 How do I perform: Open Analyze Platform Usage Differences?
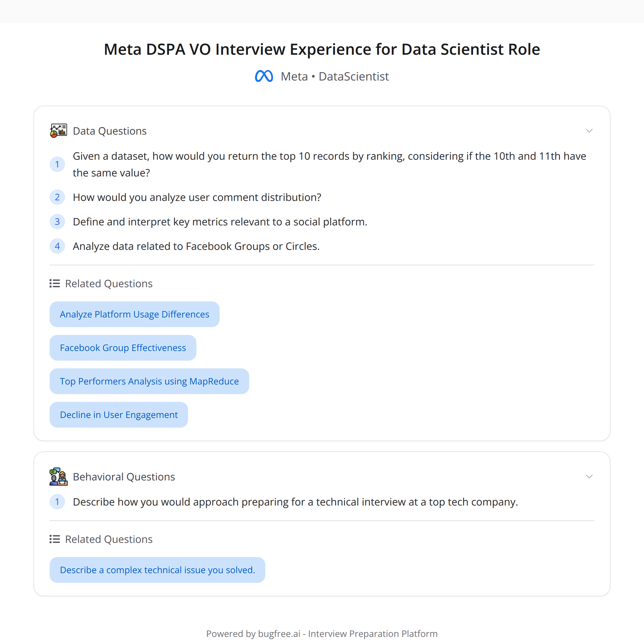pyautogui.click(x=134, y=314)
